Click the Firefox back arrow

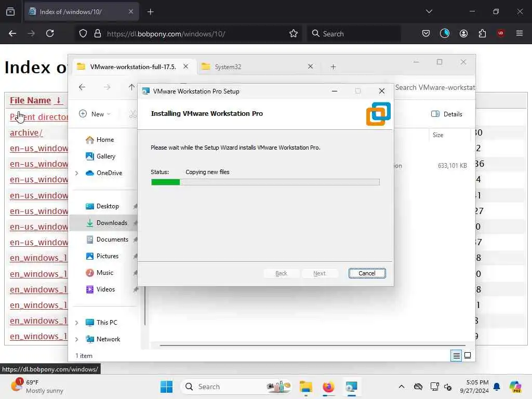pyautogui.click(x=12, y=34)
